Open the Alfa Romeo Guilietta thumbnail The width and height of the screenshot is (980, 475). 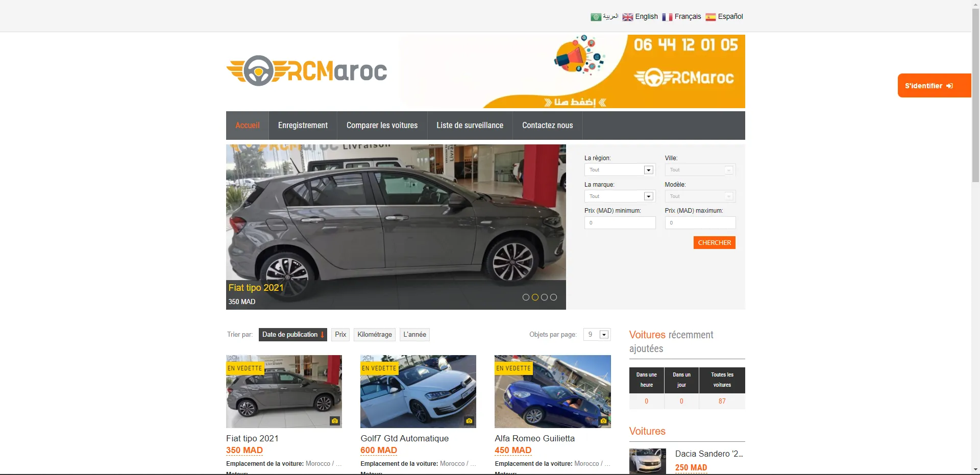[x=553, y=391]
